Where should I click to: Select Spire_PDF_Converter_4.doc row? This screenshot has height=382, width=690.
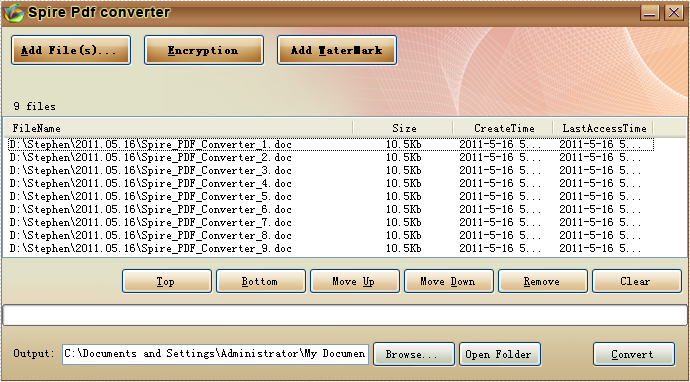330,184
